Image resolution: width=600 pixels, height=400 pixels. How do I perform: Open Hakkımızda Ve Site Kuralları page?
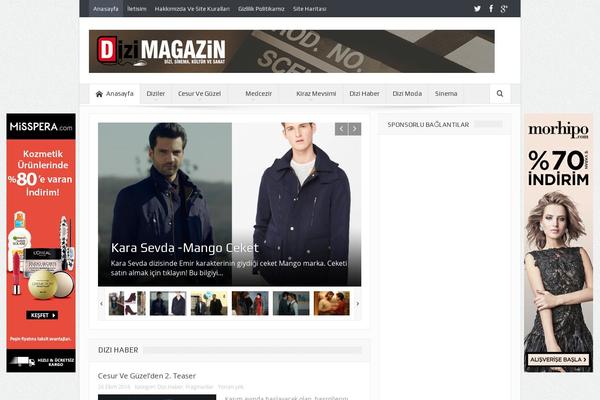coord(192,9)
